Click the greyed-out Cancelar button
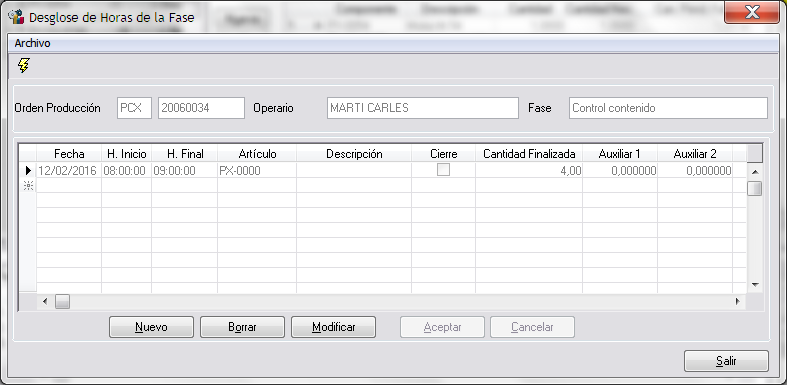Image resolution: width=787 pixels, height=385 pixels. click(x=533, y=327)
